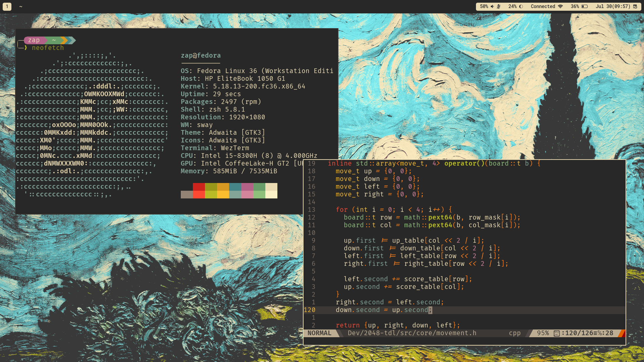Click the pink color block in neofetch palette
Image resolution: width=644 pixels, height=362 pixels.
(247, 194)
